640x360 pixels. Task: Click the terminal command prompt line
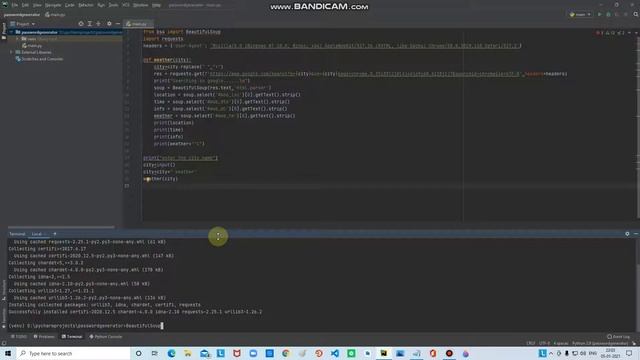point(86,326)
